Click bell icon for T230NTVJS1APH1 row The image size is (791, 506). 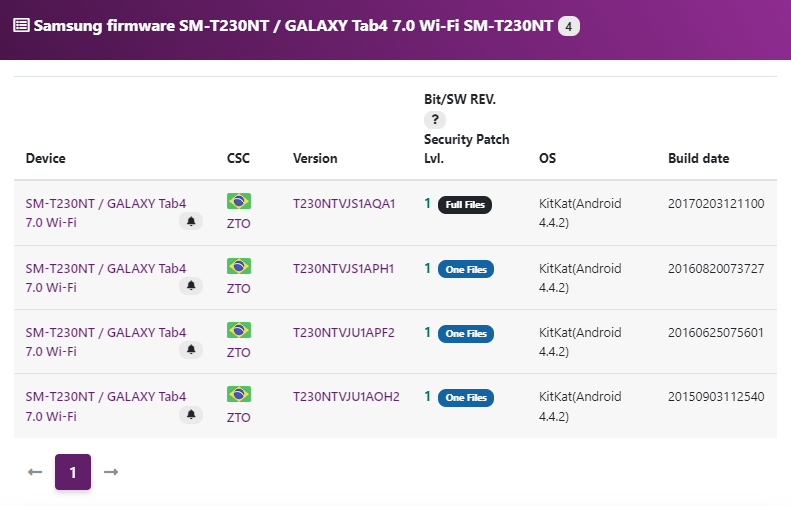191,286
